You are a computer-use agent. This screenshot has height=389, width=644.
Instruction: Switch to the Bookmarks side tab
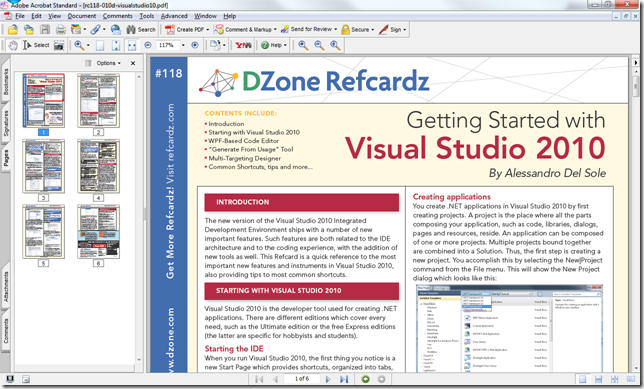point(6,82)
